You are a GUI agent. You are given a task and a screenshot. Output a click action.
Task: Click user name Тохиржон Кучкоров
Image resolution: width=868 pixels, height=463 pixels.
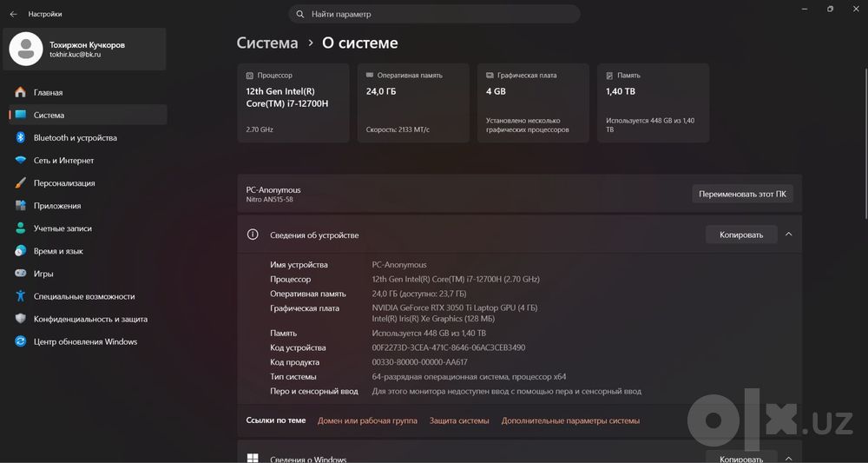[87, 45]
